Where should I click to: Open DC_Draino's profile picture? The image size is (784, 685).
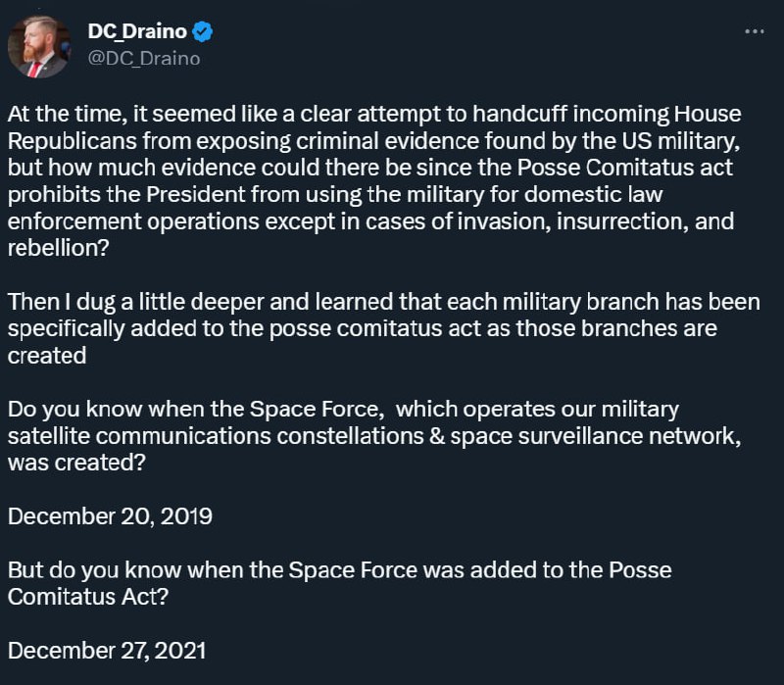point(39,46)
